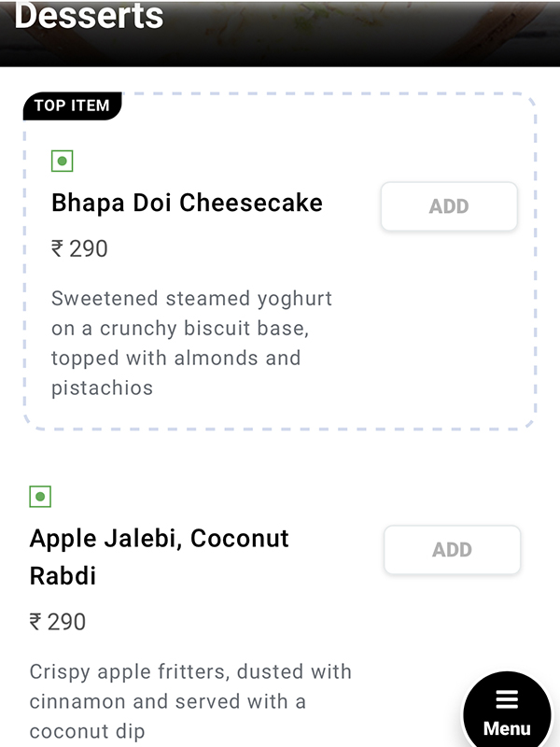
Task: Click the 290 price under Apple Jalebi
Action: [67, 622]
